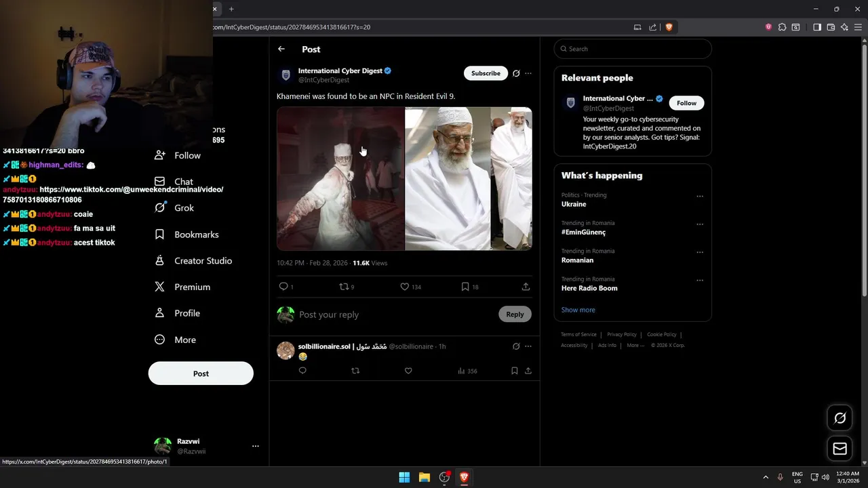Like the post with 134 likes

pos(405,287)
